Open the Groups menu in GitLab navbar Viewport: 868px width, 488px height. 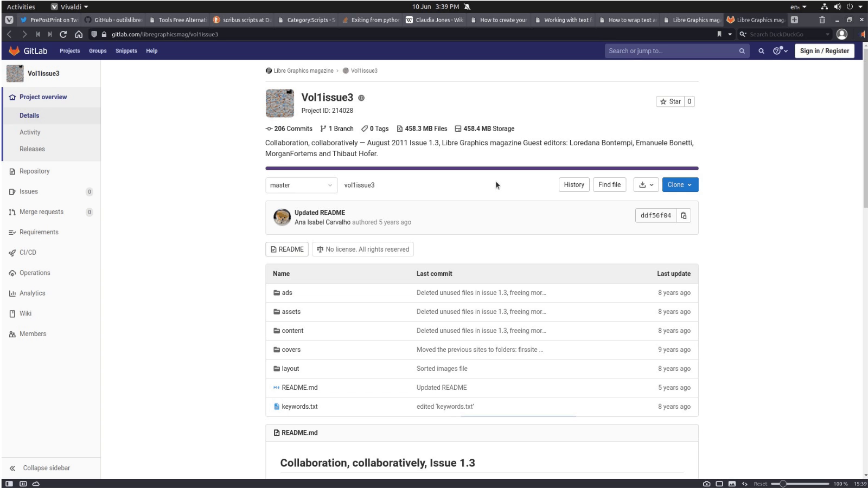pos(98,51)
